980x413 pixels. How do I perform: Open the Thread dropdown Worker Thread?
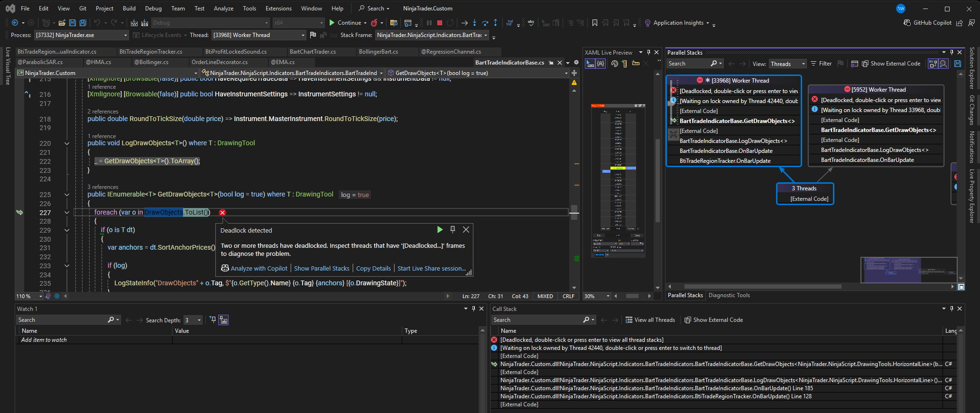(259, 35)
